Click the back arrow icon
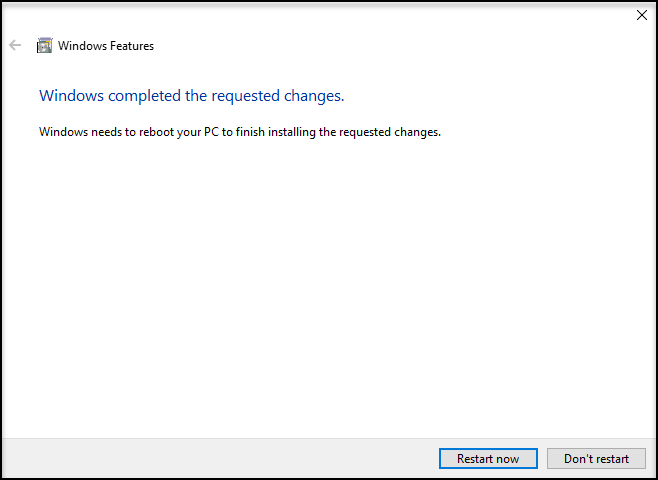This screenshot has height=480, width=658. click(15, 45)
